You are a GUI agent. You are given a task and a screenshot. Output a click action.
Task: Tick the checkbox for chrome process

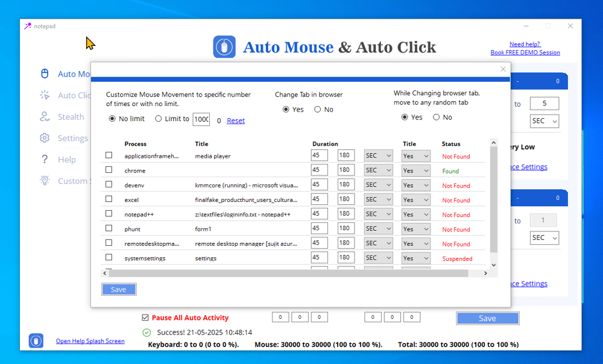[x=109, y=170]
